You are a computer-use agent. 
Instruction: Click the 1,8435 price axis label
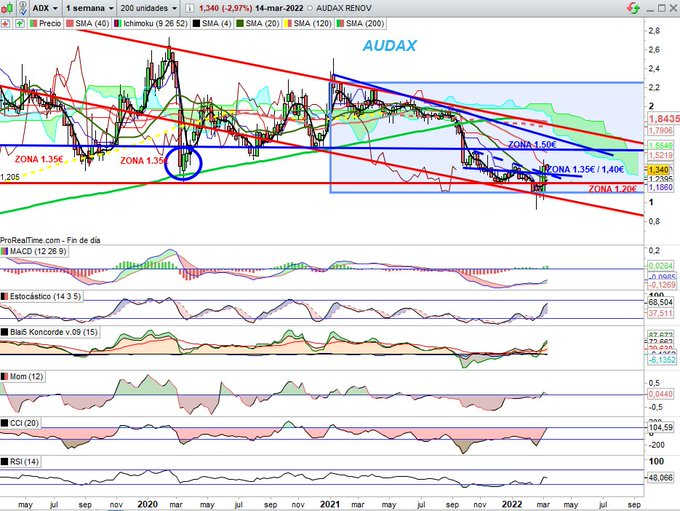[x=664, y=118]
